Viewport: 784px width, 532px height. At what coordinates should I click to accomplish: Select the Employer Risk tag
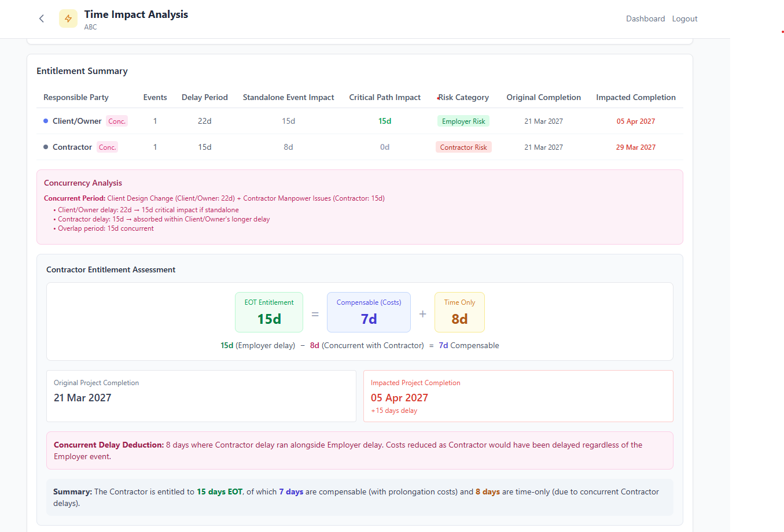(x=463, y=121)
